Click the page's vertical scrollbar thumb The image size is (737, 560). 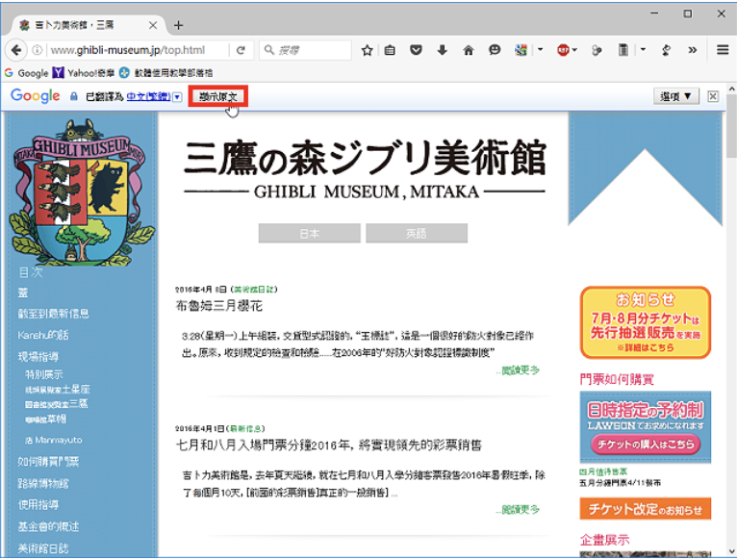click(x=731, y=126)
